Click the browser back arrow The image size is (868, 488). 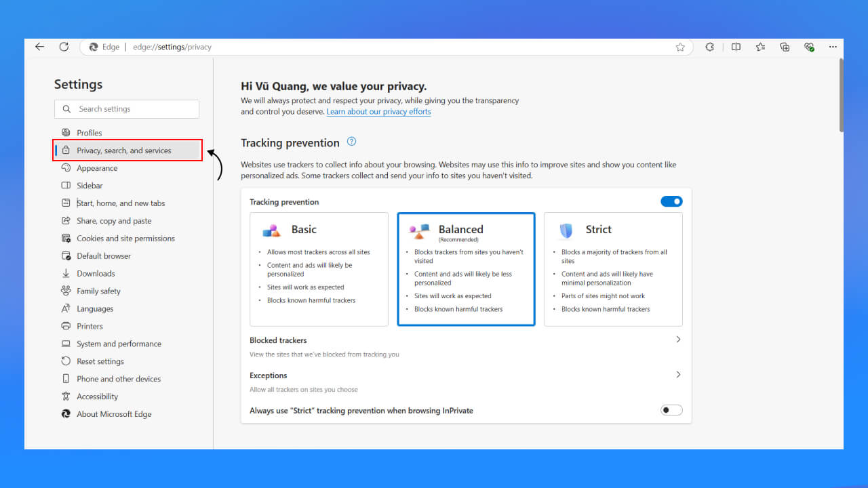pos(39,47)
